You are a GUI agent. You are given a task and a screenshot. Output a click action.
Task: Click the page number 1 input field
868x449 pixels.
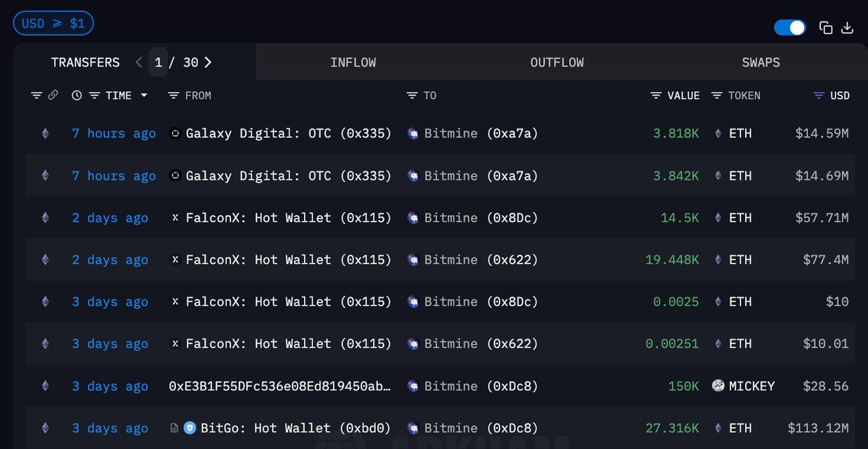(x=158, y=62)
